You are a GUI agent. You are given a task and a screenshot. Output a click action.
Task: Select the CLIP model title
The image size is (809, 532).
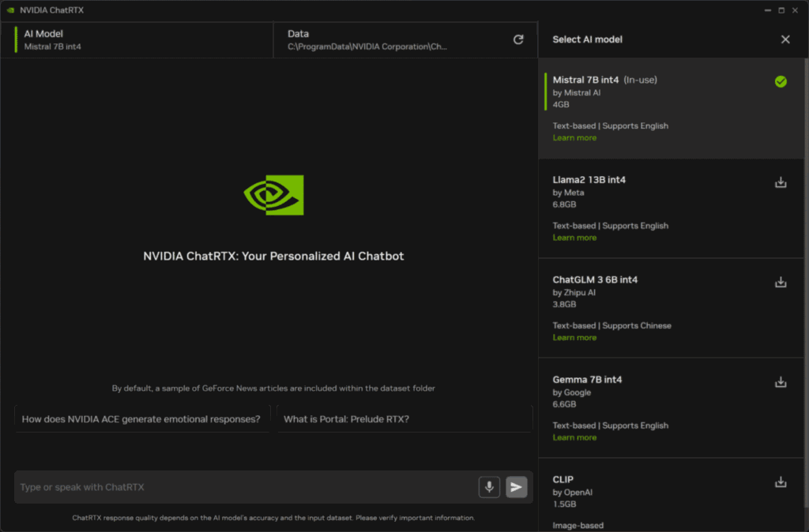[x=563, y=479]
